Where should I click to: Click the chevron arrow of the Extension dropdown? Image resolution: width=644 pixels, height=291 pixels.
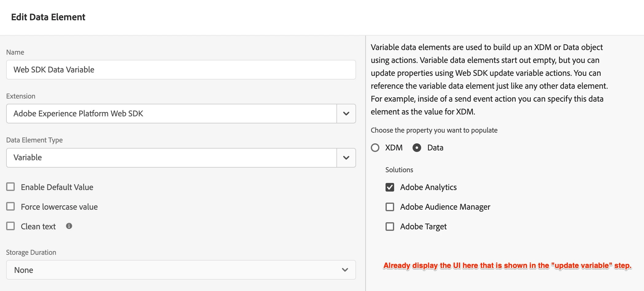[x=346, y=114]
